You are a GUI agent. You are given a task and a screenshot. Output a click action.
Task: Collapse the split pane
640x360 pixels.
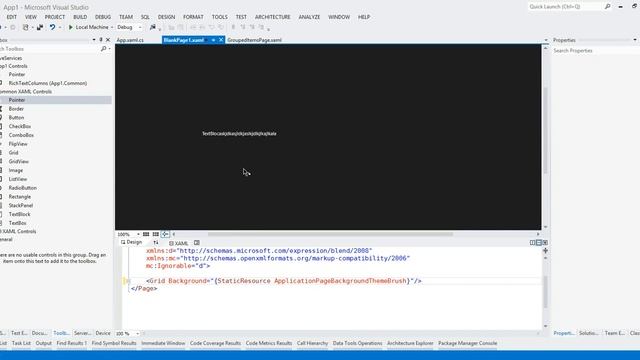point(545,242)
